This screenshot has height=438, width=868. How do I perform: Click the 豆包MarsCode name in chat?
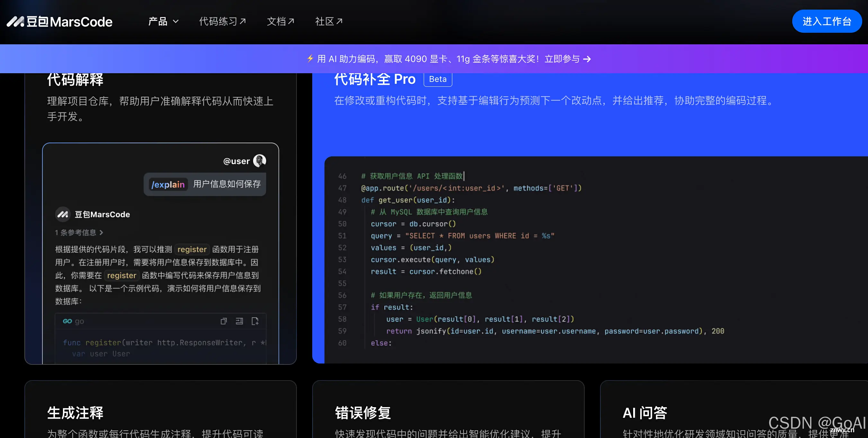pos(102,214)
